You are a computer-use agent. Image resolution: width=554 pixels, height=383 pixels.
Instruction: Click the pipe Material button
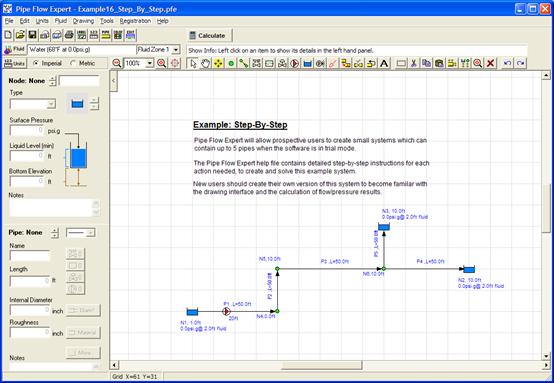83,332
